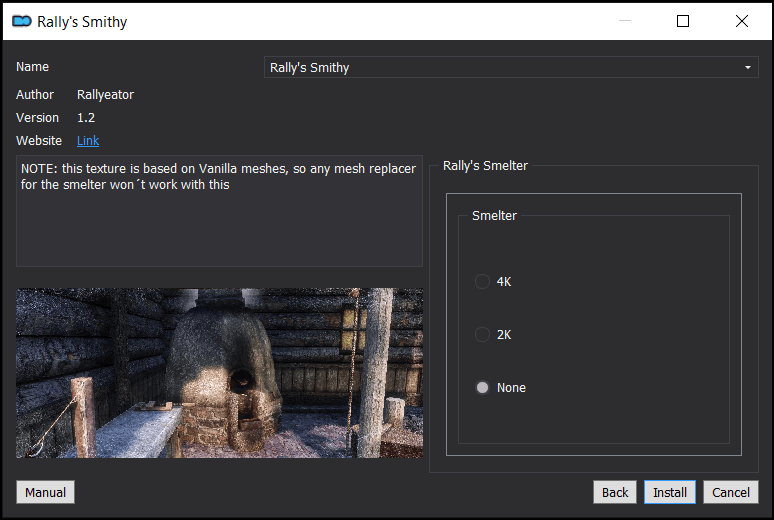Select the 4K smelter texture option
Image resolution: width=774 pixels, height=520 pixels.
click(493, 281)
